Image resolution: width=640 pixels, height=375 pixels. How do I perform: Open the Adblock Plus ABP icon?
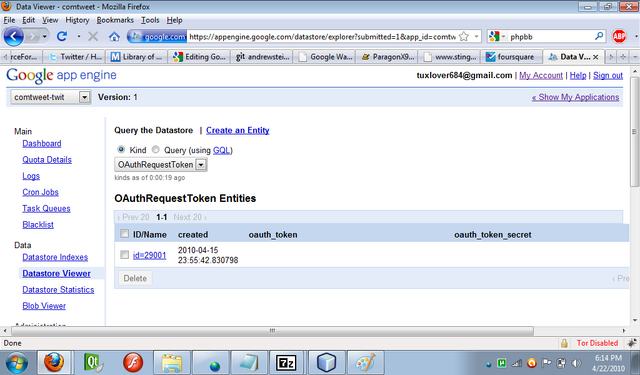tap(619, 36)
